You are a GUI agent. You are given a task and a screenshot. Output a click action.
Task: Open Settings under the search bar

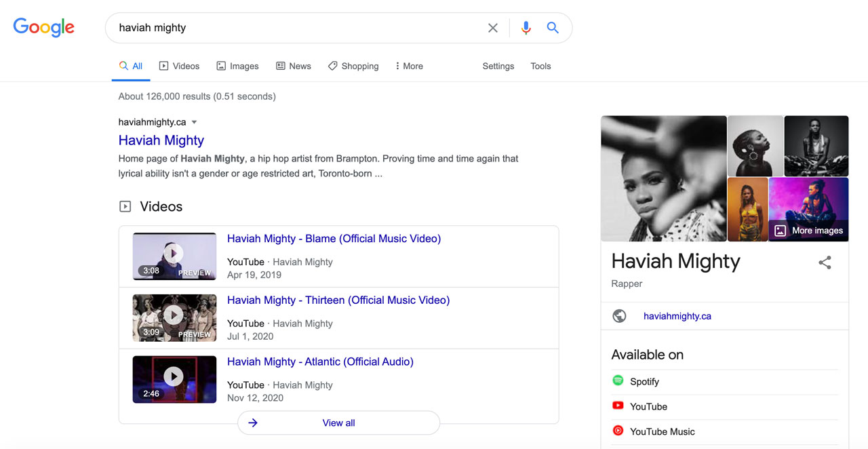tap(498, 66)
